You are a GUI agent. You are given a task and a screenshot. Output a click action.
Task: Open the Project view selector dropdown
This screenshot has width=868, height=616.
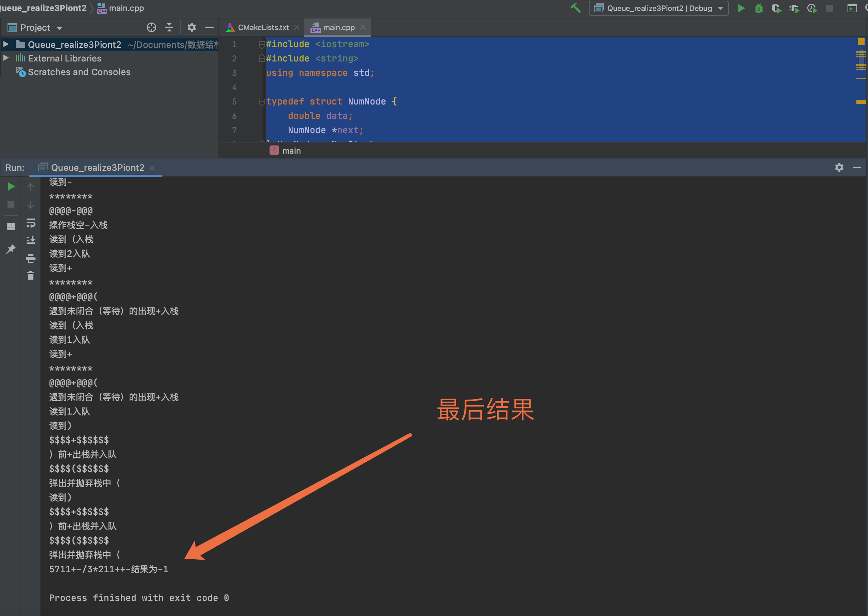coord(59,27)
